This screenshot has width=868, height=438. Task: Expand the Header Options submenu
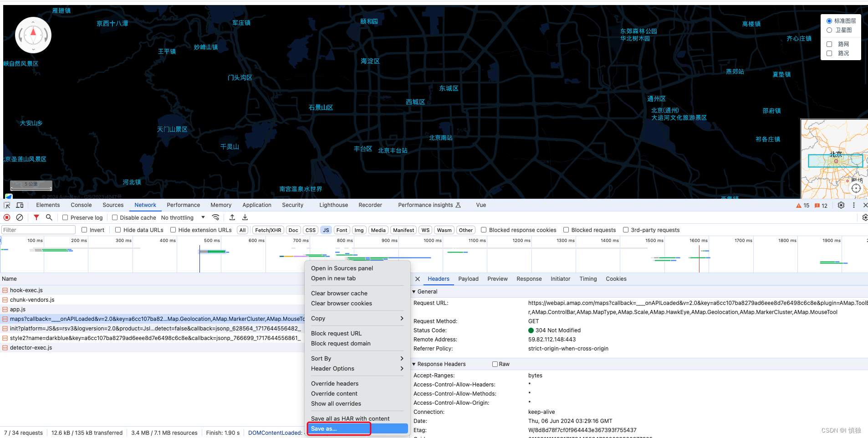[x=357, y=369]
